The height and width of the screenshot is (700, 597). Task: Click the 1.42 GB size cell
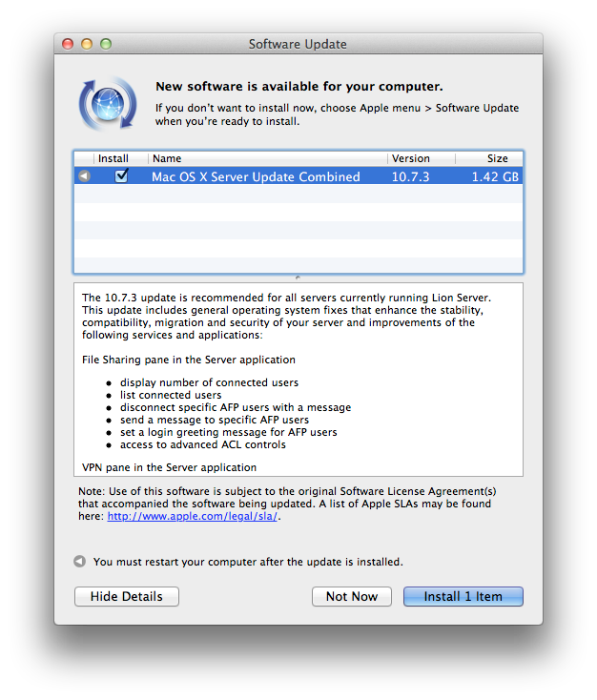tap(495, 176)
